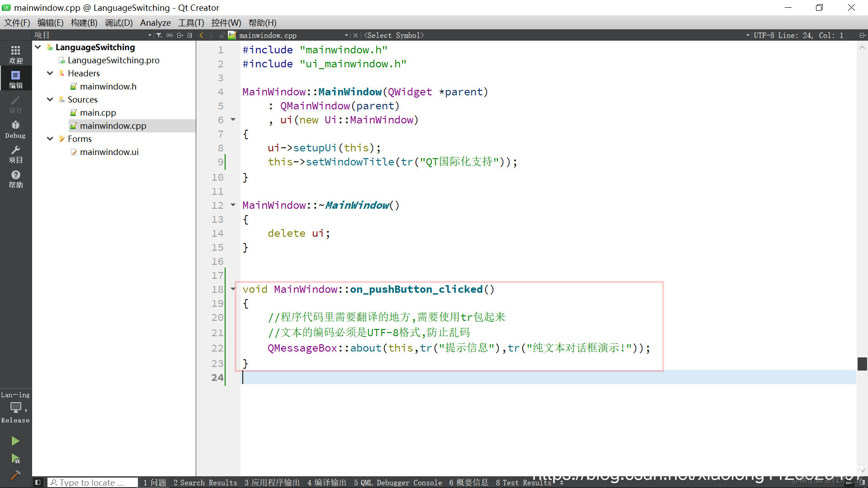This screenshot has height=488, width=868.
Task: Click on setWindowTitle in line 9
Action: coord(350,162)
